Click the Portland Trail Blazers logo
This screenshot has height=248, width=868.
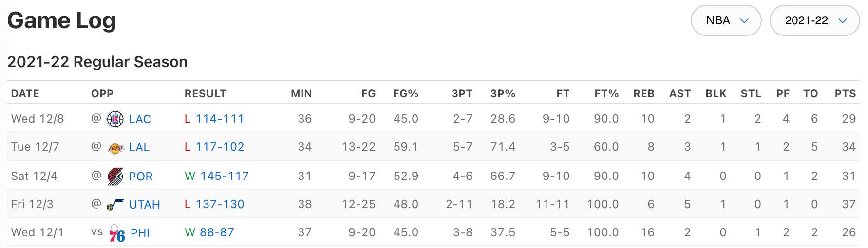pos(115,176)
